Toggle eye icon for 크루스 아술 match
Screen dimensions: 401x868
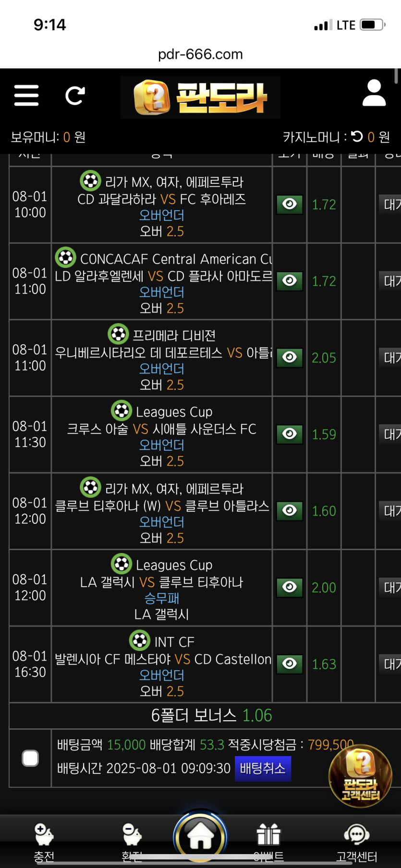tap(290, 434)
